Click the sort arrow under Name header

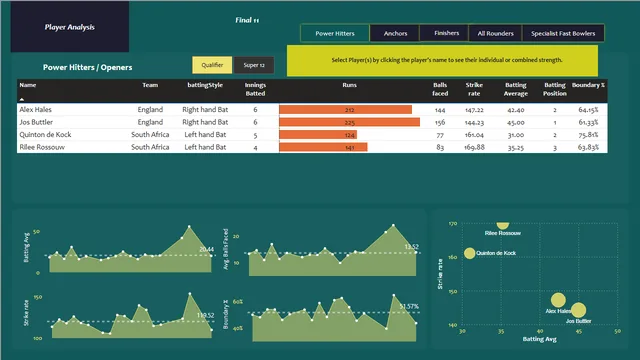click(22, 99)
